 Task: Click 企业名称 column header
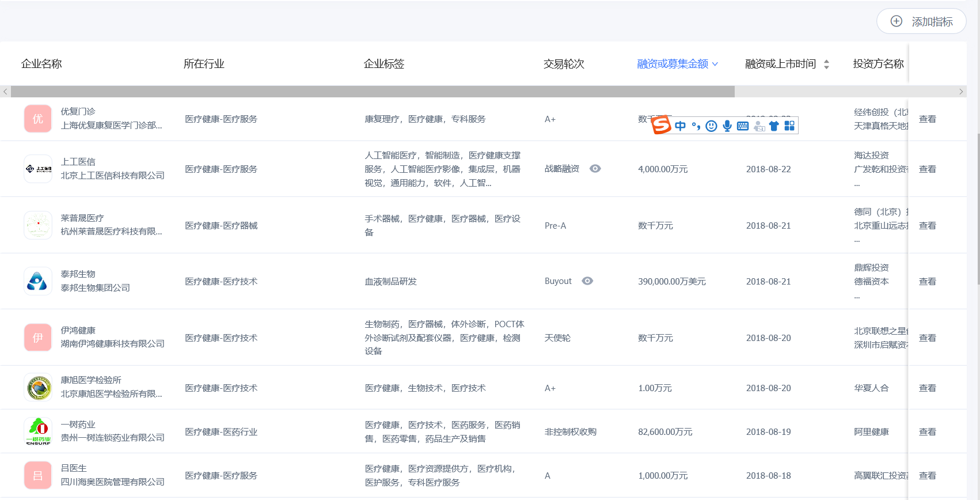(41, 64)
